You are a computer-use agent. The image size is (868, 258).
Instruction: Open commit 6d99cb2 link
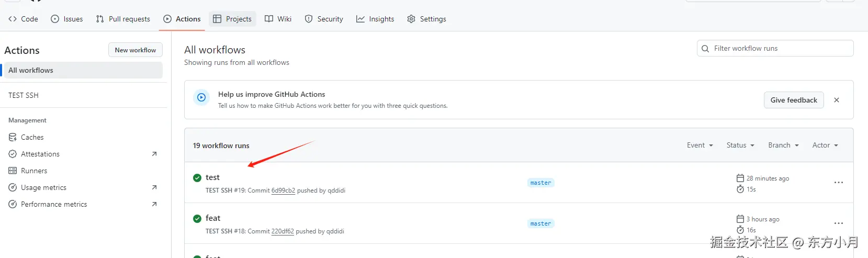point(283,190)
